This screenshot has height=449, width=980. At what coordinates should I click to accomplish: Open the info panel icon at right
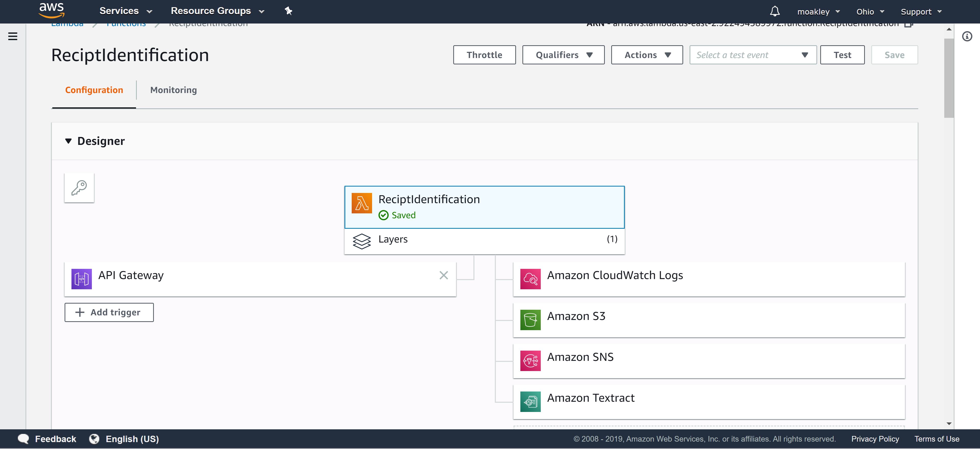pos(967,36)
